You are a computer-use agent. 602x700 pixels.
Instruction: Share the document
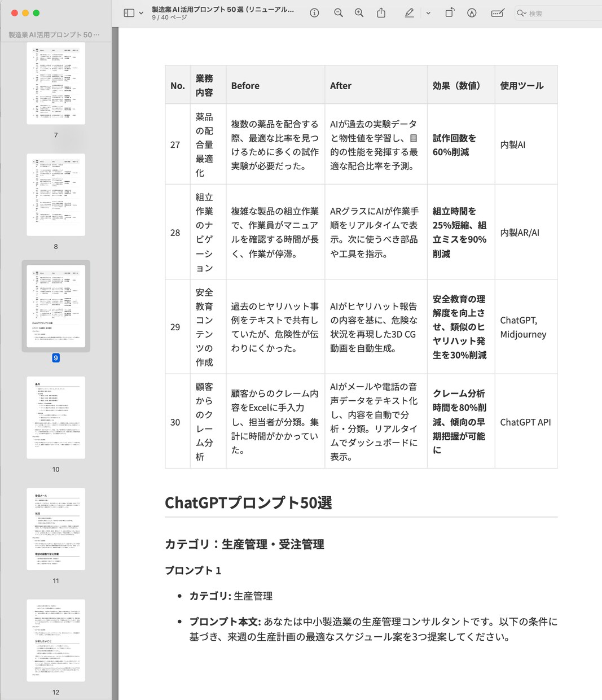click(381, 12)
